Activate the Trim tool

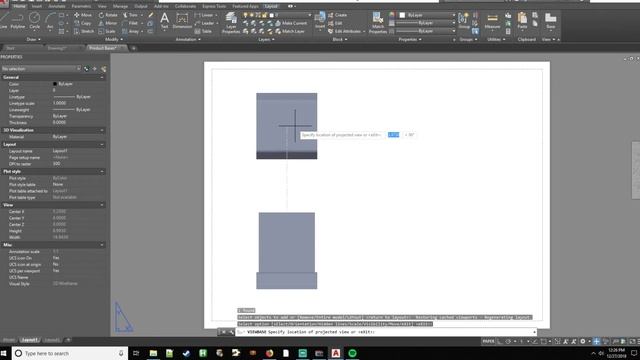[130, 15]
